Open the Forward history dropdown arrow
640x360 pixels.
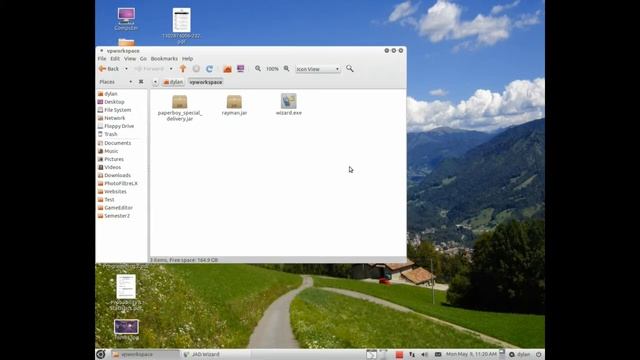[x=171, y=69]
